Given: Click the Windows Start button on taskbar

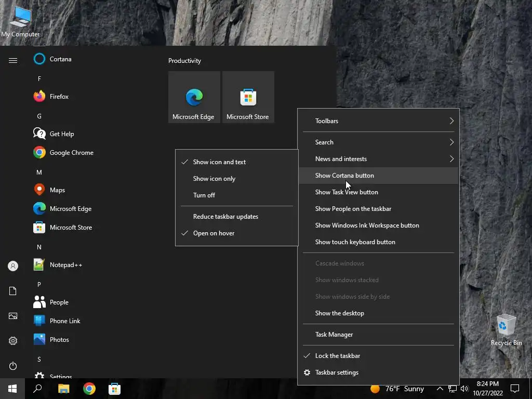Looking at the screenshot, I should pyautogui.click(x=12, y=389).
